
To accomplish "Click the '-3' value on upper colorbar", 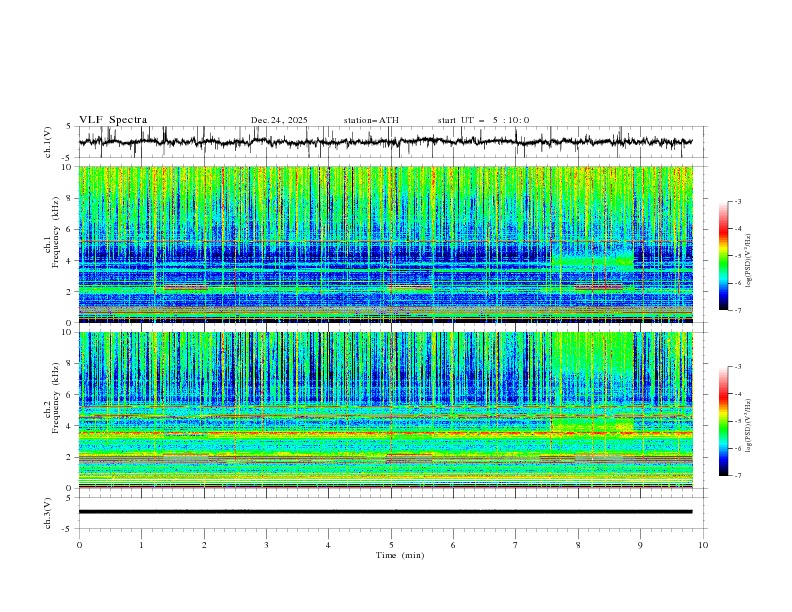I will click(737, 201).
